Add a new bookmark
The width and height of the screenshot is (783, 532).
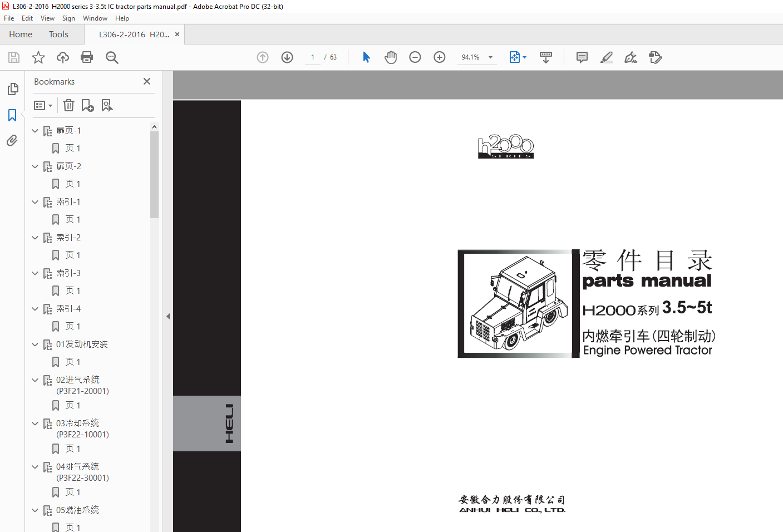click(x=87, y=105)
